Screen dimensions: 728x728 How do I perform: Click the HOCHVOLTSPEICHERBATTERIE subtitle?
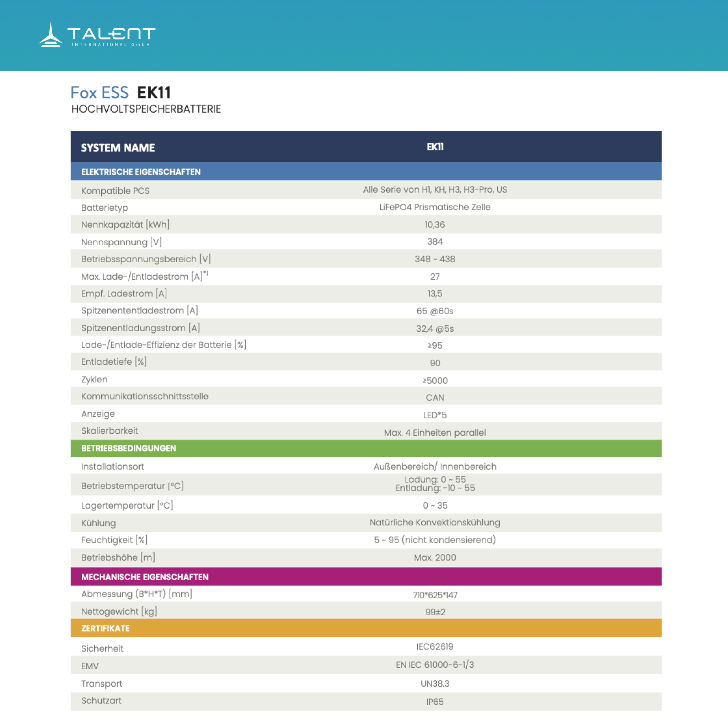146,109
